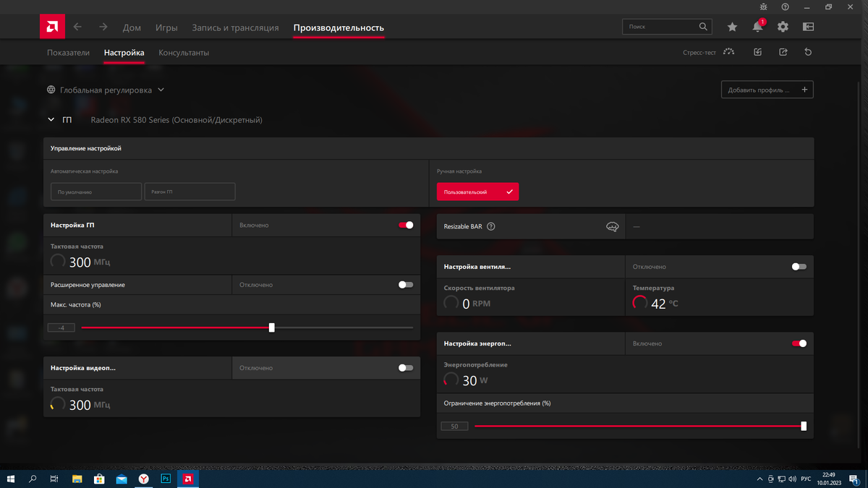Viewport: 868px width, 488px height.
Task: Select Настройка subtab
Action: pyautogui.click(x=124, y=53)
